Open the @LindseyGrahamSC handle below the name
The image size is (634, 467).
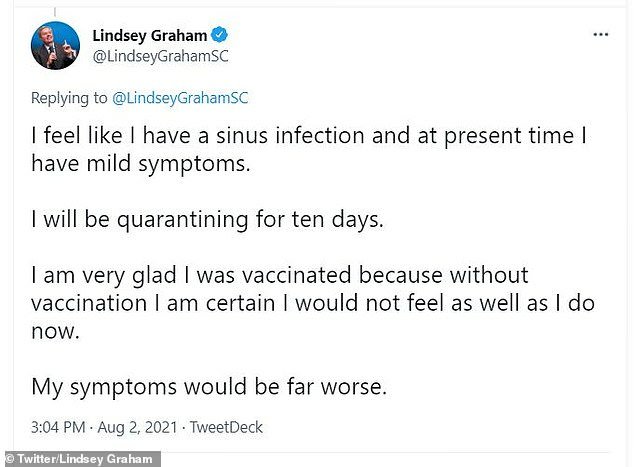coord(160,56)
